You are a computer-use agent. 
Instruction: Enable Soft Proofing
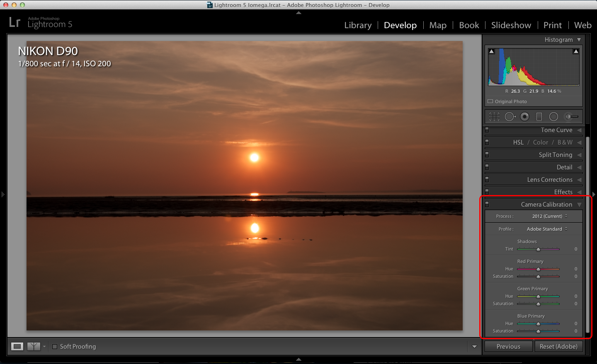55,346
